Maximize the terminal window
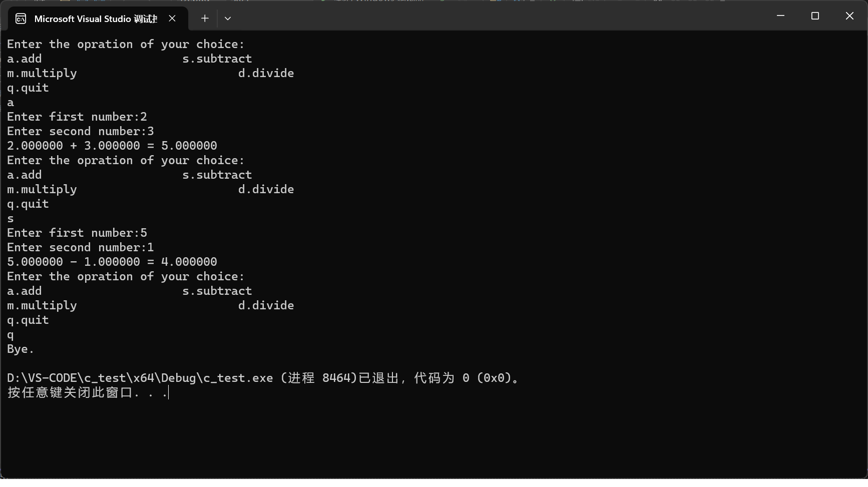Image resolution: width=868 pixels, height=487 pixels. [x=815, y=16]
